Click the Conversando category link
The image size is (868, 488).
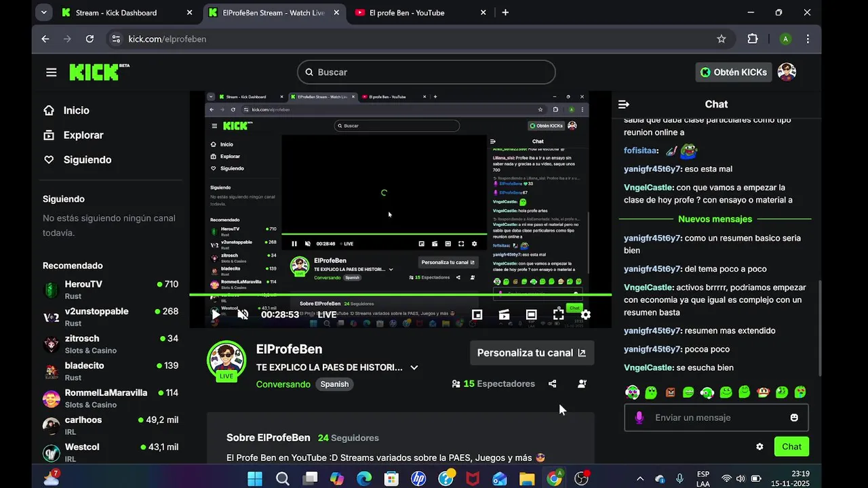(283, 384)
